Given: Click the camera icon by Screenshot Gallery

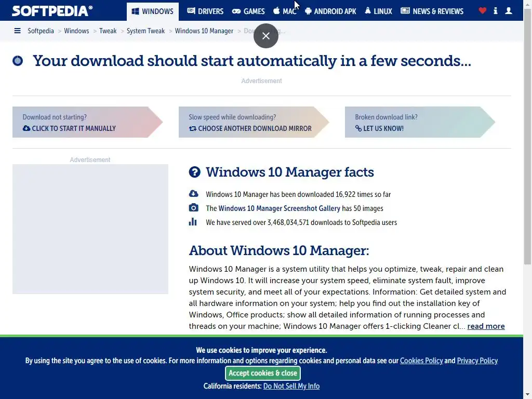Looking at the screenshot, I should click(193, 208).
